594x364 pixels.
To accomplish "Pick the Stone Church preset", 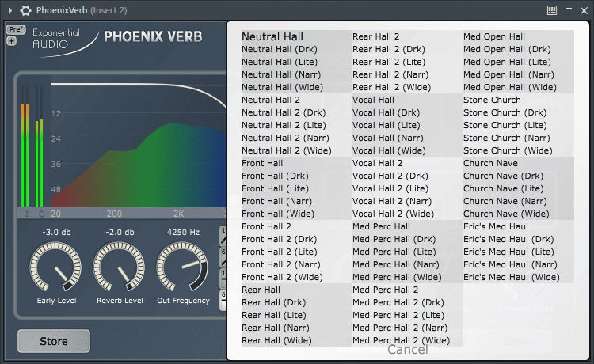I will [x=492, y=100].
